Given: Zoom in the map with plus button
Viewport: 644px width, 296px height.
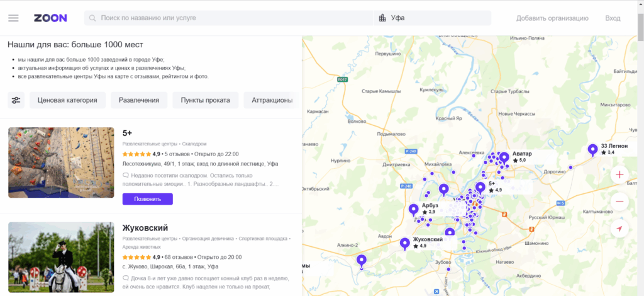Looking at the screenshot, I should click(x=619, y=174).
